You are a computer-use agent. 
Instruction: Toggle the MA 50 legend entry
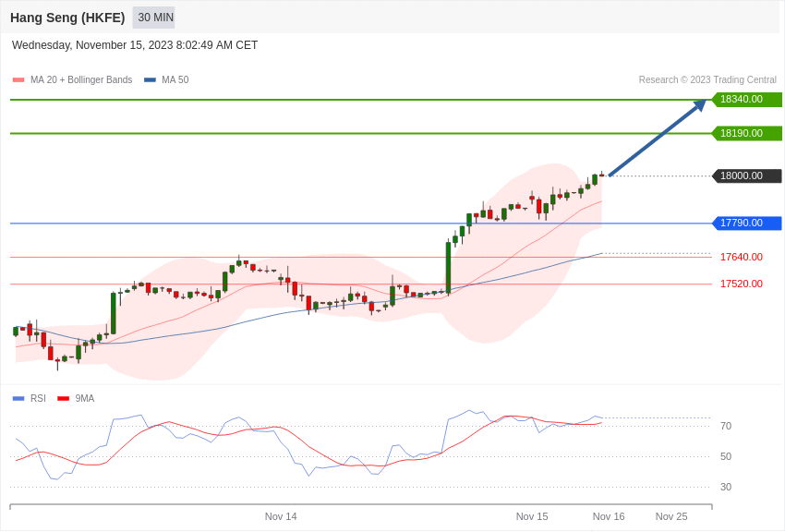pos(166,80)
